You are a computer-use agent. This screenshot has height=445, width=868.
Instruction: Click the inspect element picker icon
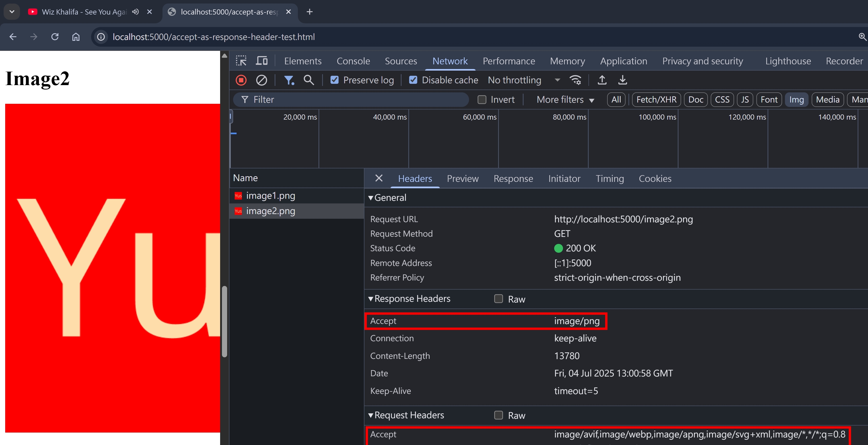click(x=241, y=61)
